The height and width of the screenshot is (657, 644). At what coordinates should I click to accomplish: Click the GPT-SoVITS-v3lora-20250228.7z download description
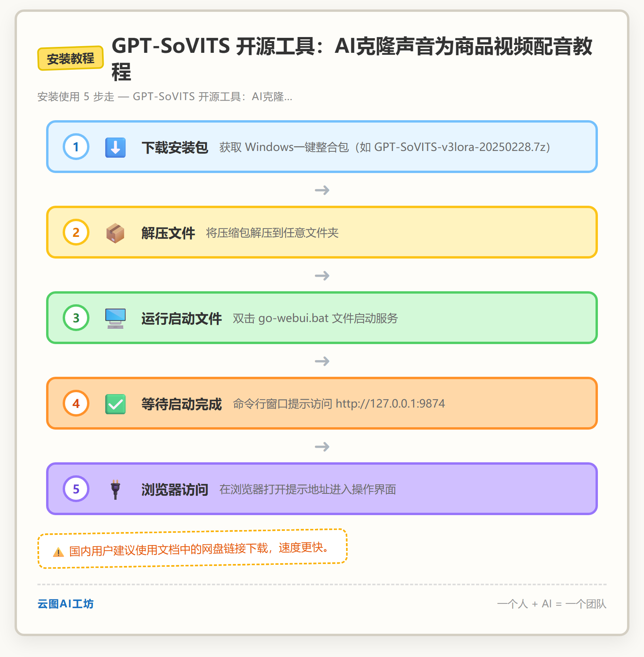pos(385,147)
